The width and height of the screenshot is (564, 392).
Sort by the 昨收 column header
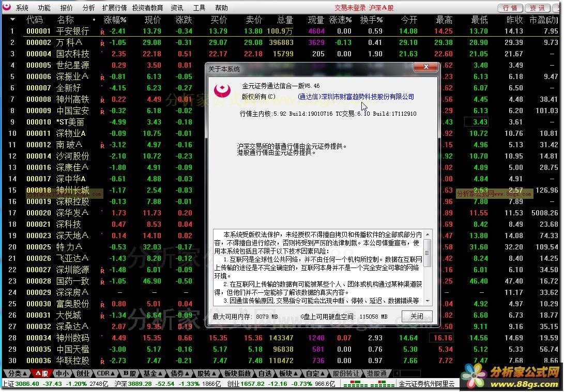point(515,20)
